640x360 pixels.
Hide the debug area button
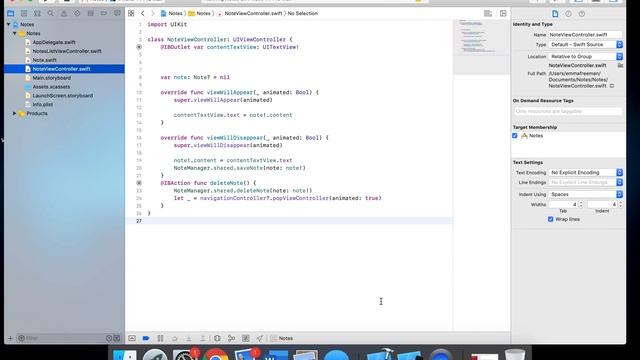(132, 338)
